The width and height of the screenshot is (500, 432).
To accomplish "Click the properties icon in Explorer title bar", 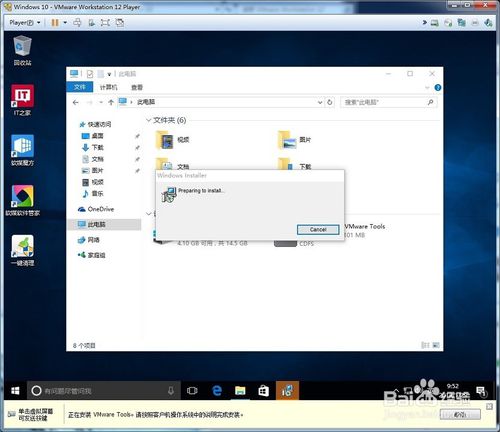I will [x=90, y=74].
